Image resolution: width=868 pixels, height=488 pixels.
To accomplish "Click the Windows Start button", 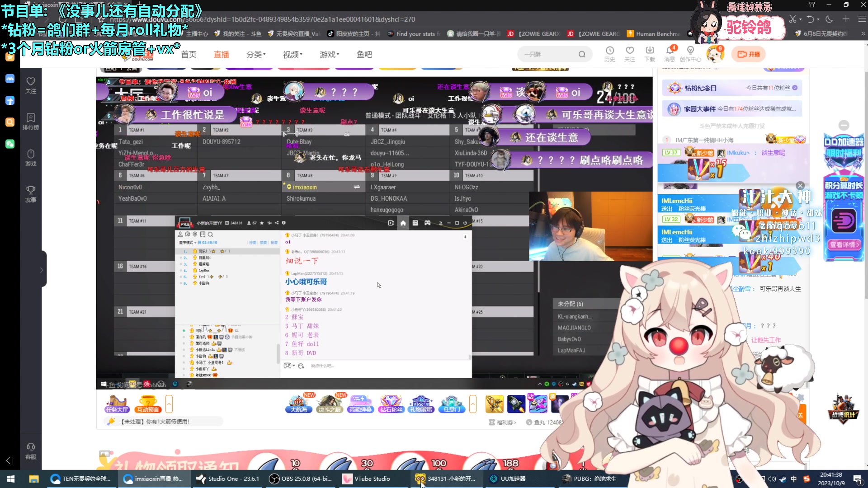I will tap(11, 479).
